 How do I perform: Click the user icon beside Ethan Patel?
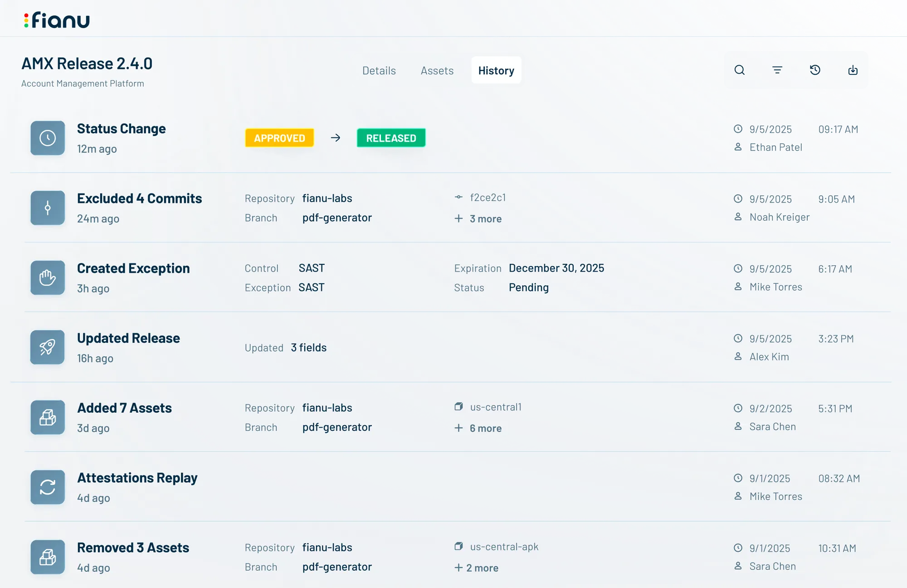click(738, 147)
